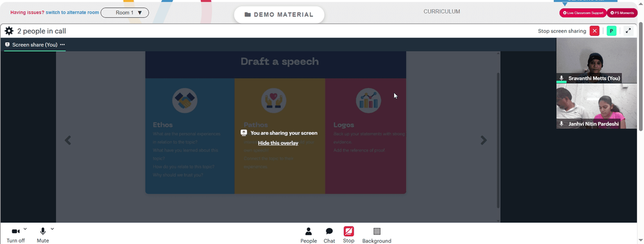Open the Demo Material folder button

[x=279, y=15]
